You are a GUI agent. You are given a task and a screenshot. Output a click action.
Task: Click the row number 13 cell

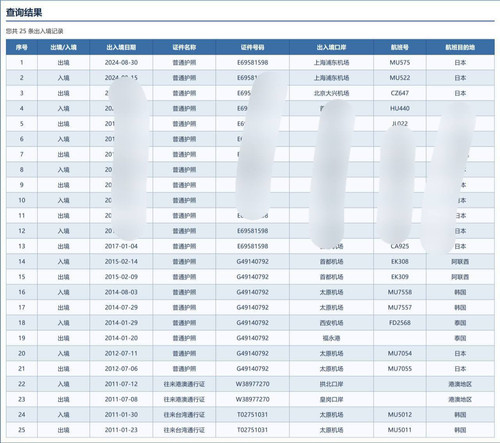click(22, 246)
